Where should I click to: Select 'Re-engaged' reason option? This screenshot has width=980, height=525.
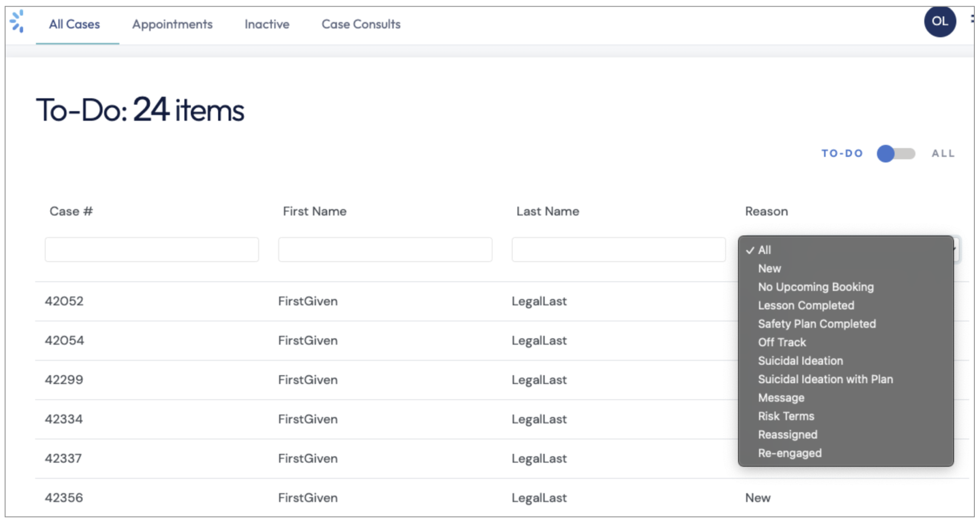[789, 453]
